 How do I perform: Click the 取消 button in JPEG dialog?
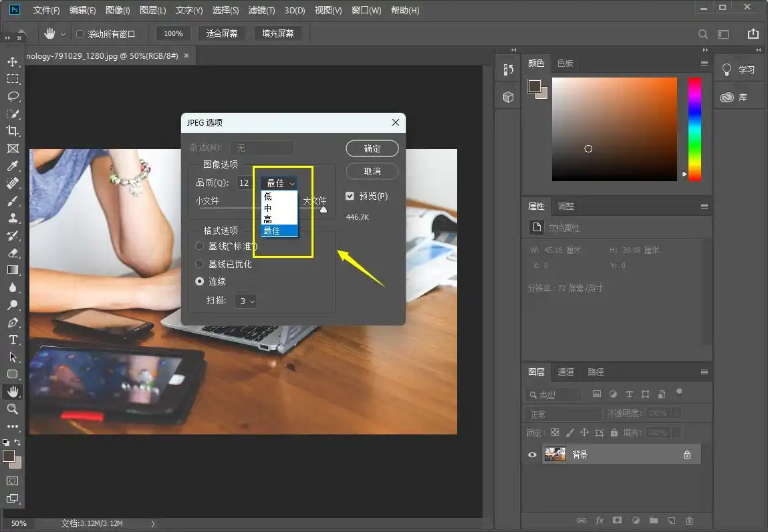click(x=372, y=171)
